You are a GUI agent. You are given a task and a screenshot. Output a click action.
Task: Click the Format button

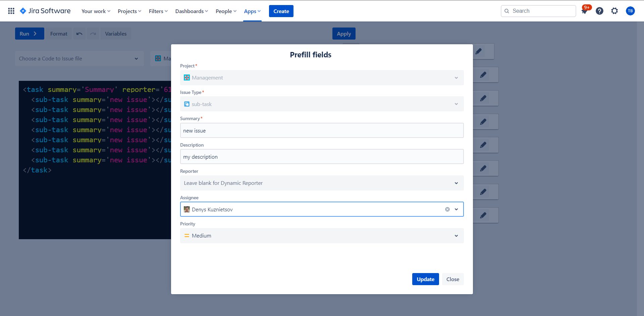59,34
